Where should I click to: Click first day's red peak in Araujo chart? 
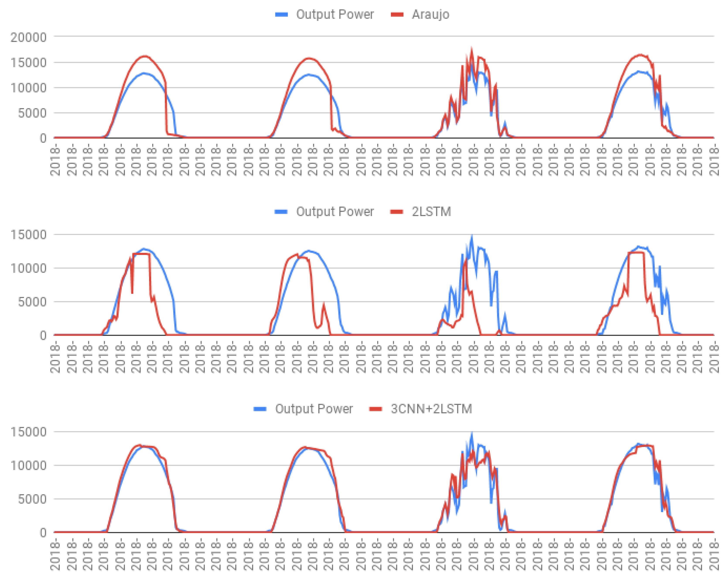point(145,56)
